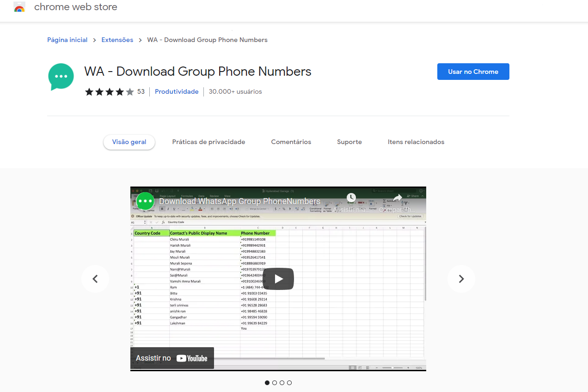Screen dimensions: 588x392
Task: Open the 'Produtividade' category link
Action: pos(177,92)
